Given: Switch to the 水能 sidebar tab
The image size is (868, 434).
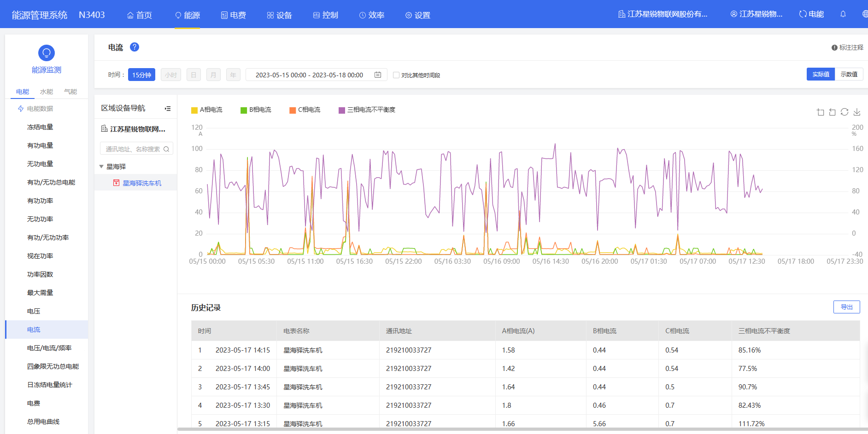Looking at the screenshot, I should point(47,92).
